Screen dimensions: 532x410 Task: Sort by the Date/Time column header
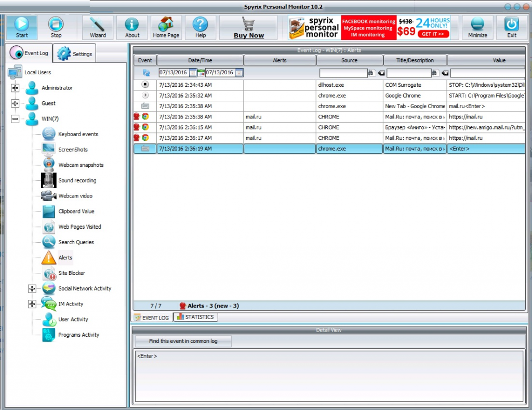point(200,60)
